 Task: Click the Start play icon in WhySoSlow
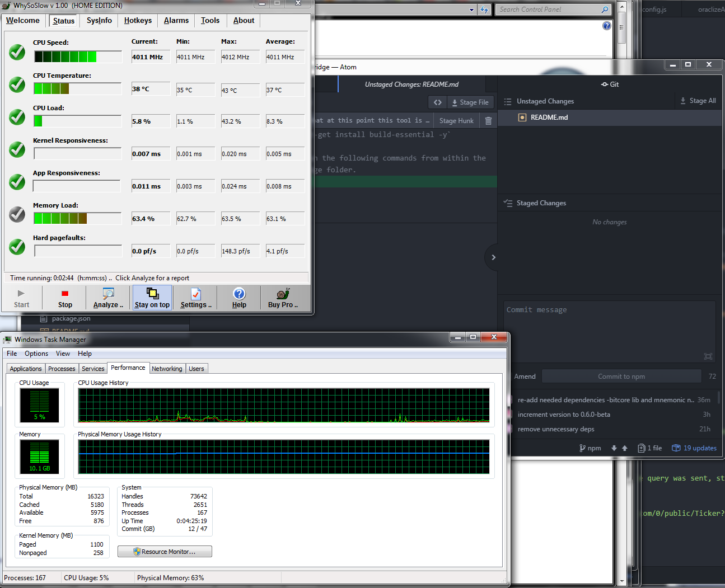pos(21,293)
